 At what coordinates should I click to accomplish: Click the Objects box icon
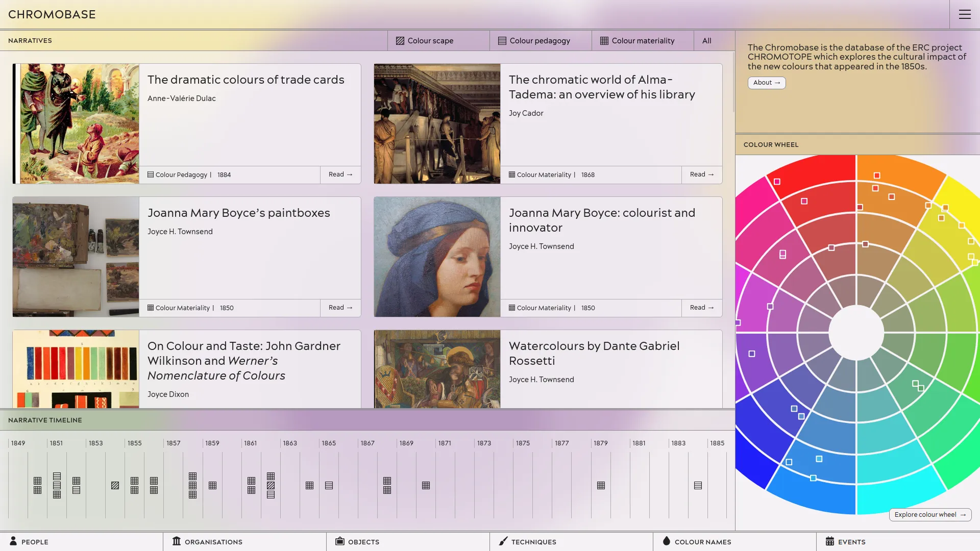tap(339, 541)
